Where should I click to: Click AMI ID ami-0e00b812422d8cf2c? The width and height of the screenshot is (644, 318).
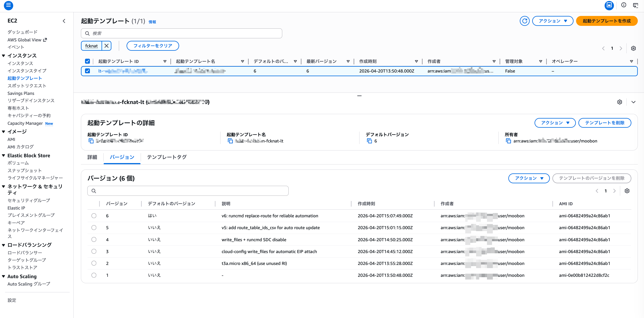[584, 275]
